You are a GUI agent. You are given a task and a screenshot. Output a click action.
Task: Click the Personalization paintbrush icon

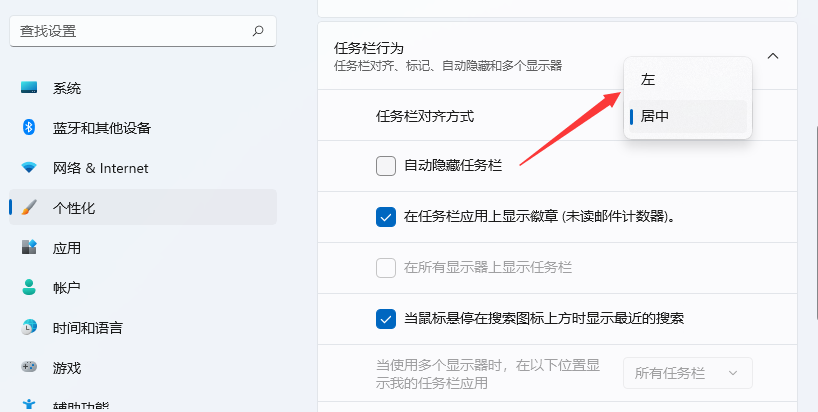coord(29,208)
